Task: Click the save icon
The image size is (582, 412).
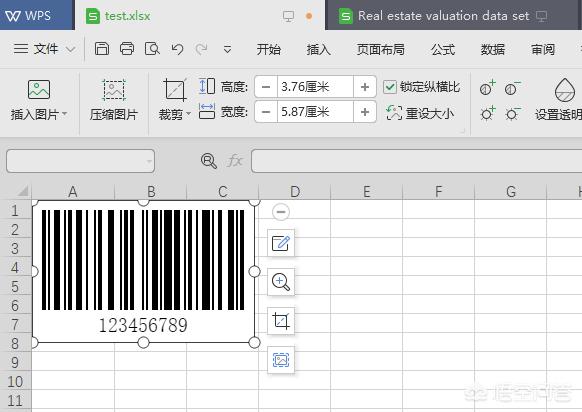Action: (102, 49)
